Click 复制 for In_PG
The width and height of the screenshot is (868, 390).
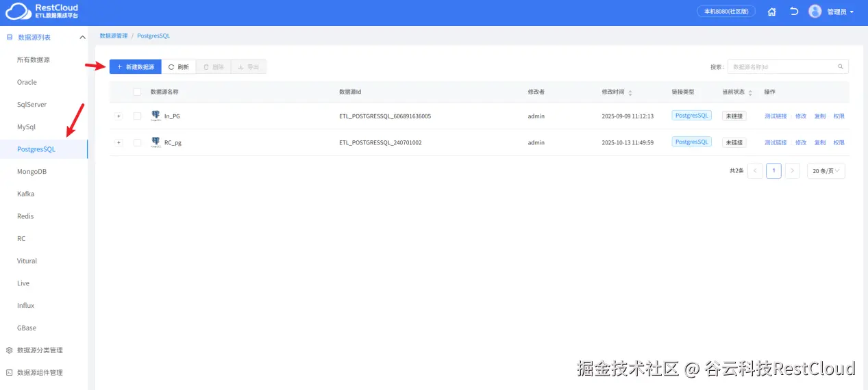coord(820,116)
